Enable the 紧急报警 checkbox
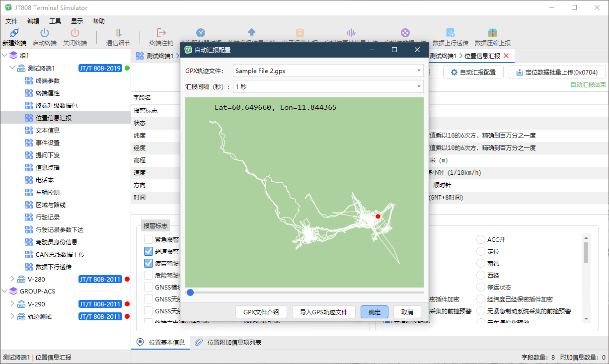Image resolution: width=609 pixels, height=364 pixels. [x=149, y=239]
